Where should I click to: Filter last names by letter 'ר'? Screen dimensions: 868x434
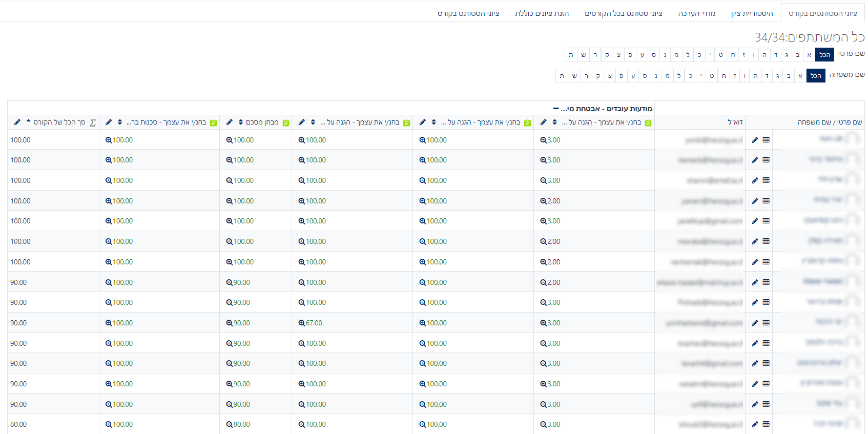pyautogui.click(x=586, y=75)
